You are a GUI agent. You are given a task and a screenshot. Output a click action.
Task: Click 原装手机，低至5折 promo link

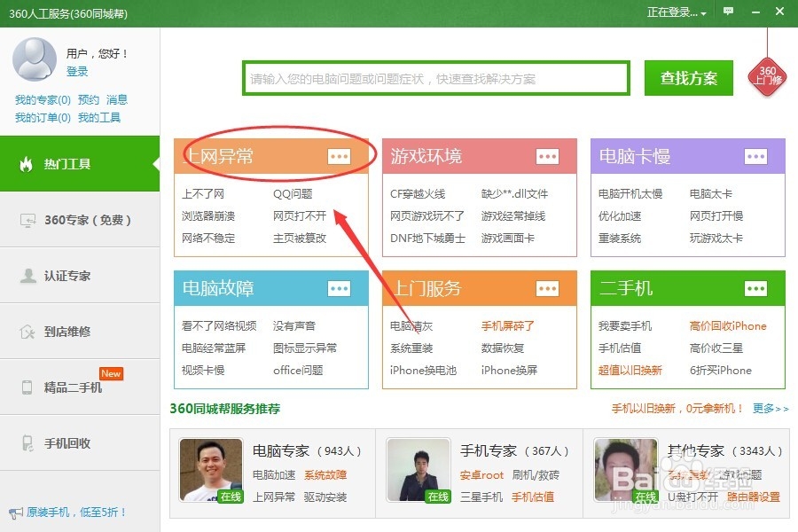[76, 512]
